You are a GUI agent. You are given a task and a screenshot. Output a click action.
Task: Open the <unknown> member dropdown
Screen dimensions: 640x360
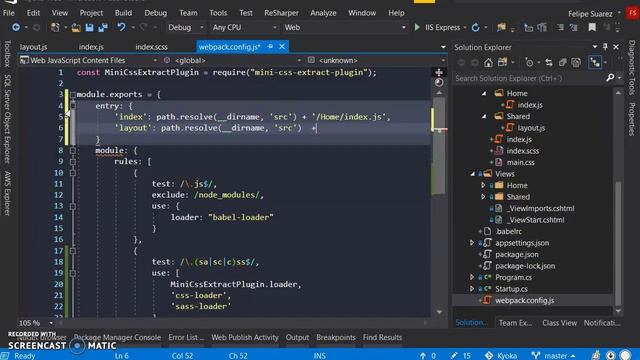(x=376, y=60)
